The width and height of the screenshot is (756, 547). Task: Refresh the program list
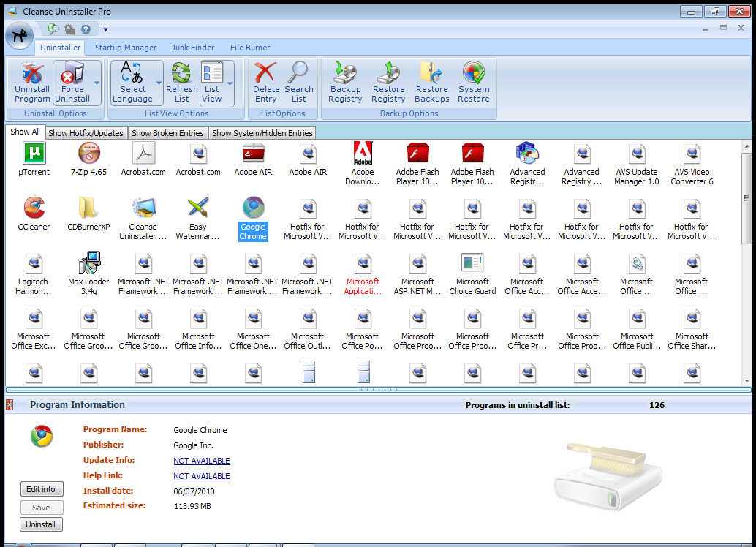[x=182, y=83]
